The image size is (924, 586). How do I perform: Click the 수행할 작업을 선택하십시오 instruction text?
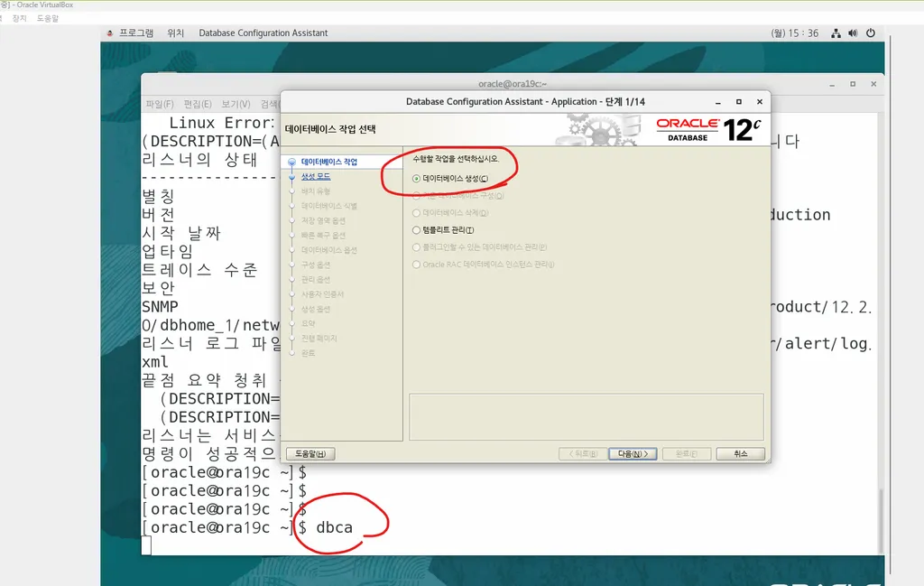[456, 159]
